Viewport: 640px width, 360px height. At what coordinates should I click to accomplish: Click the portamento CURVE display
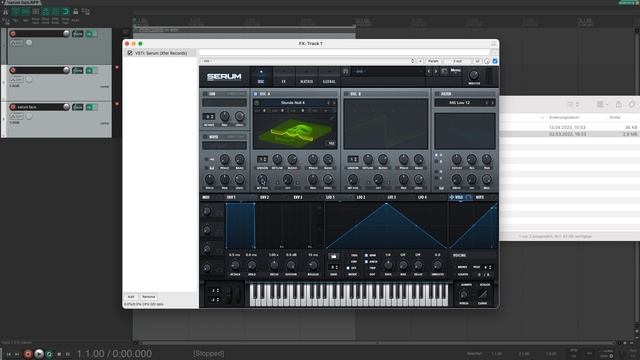click(x=483, y=294)
